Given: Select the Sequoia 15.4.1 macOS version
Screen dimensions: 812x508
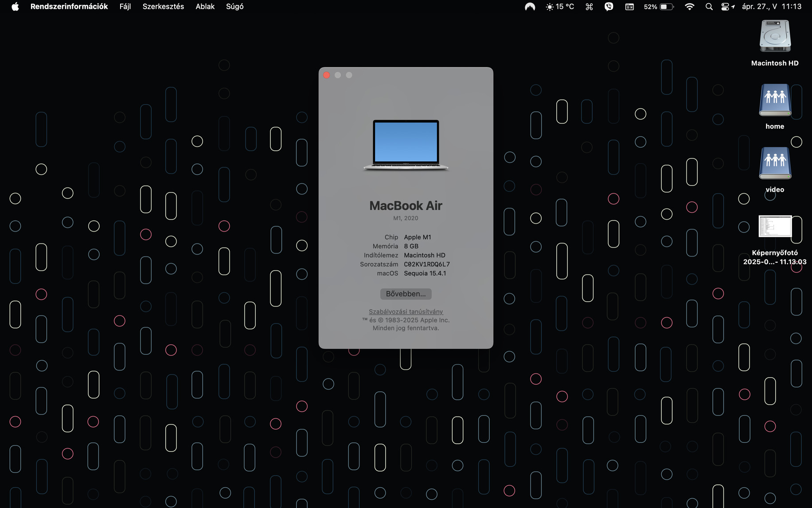Looking at the screenshot, I should coord(425,273).
